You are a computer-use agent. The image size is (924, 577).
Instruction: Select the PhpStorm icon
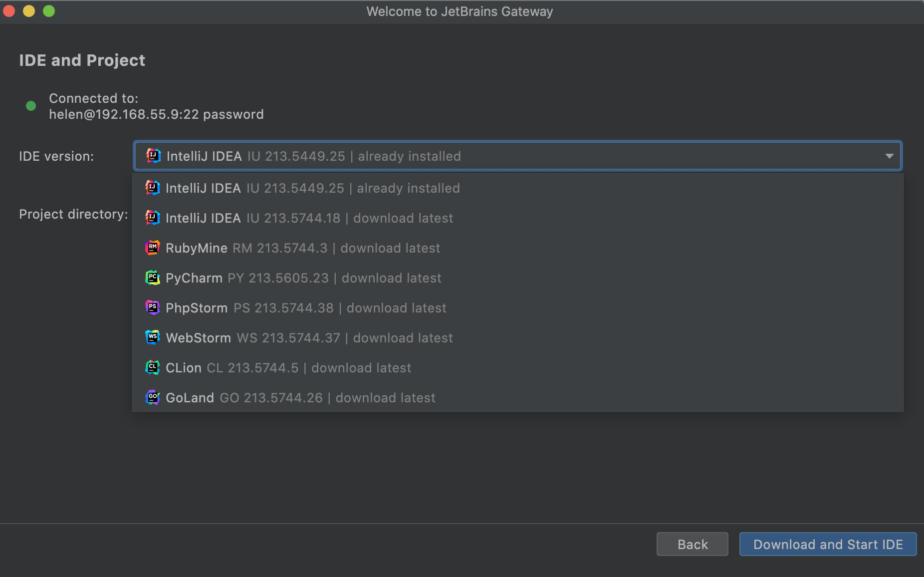coord(153,308)
